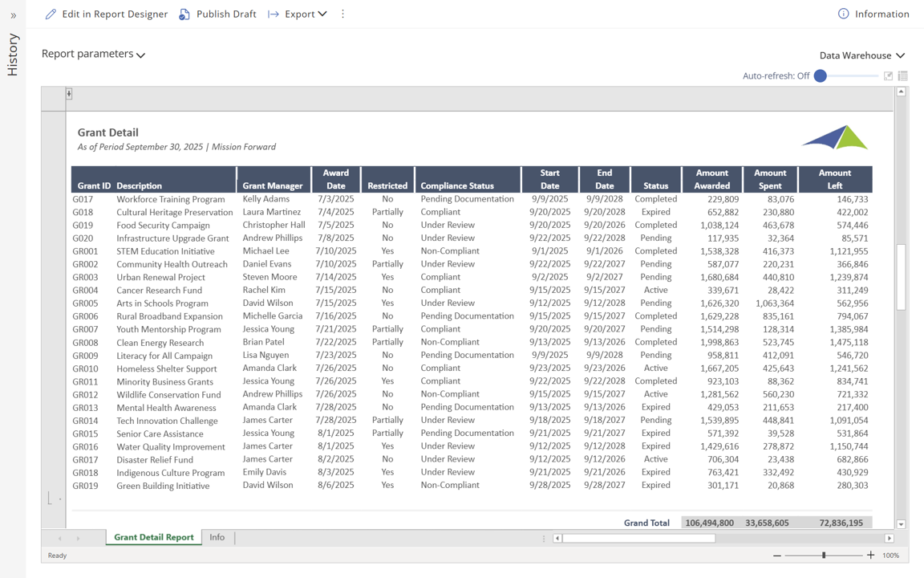Click the zoom in plus icon
Viewport: 924px width, 578px height.
point(871,556)
